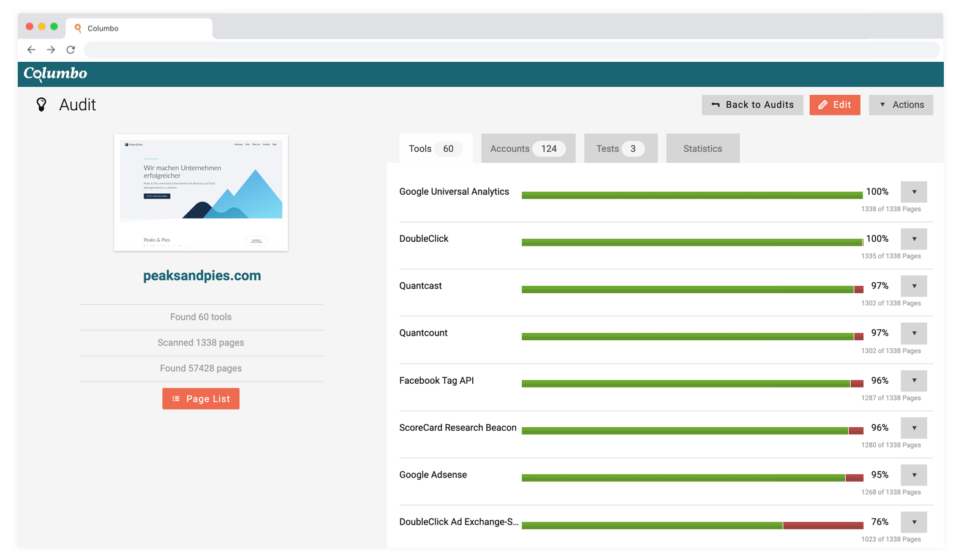Viewport: 961px width, 560px height.
Task: Click the browser forward arrow
Action: coord(51,50)
